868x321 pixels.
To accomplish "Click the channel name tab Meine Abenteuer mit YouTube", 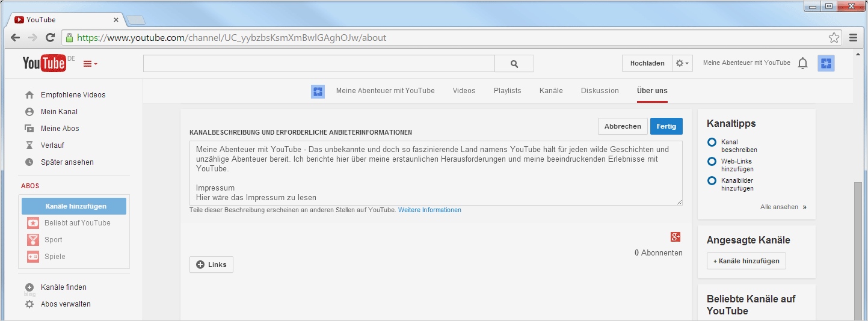I will tap(385, 91).
